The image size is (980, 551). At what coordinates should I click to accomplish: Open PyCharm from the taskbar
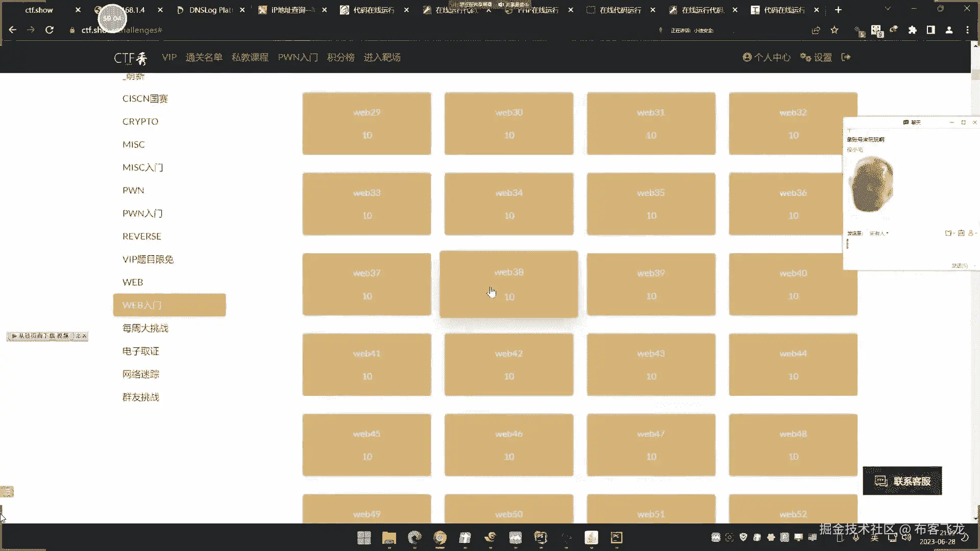[617, 537]
